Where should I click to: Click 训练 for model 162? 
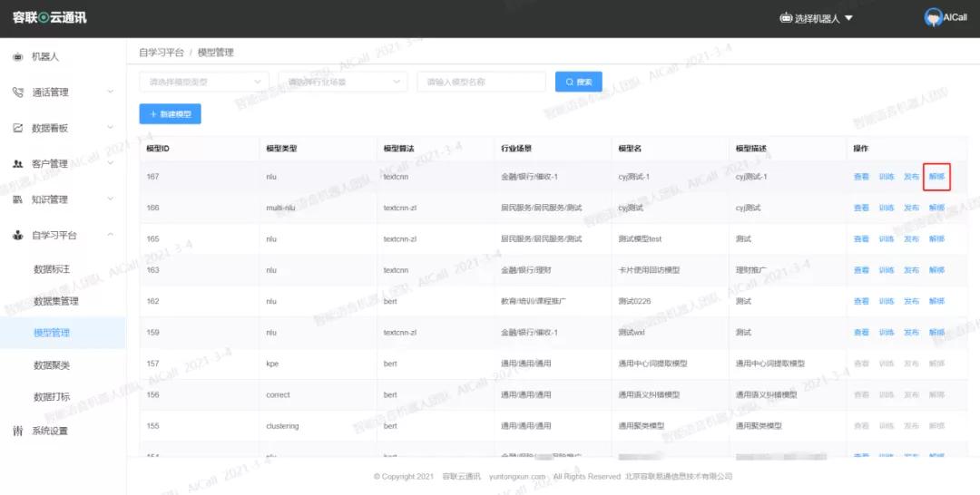[x=887, y=302]
